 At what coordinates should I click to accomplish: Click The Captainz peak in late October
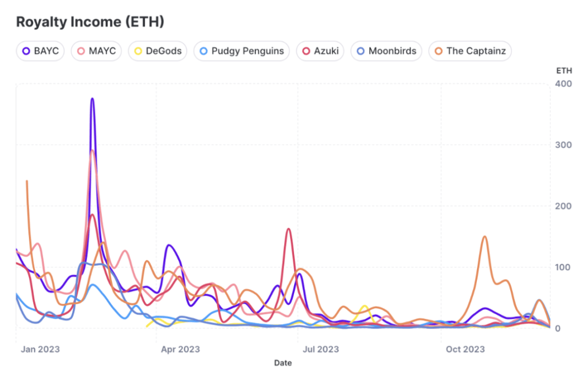[484, 237]
